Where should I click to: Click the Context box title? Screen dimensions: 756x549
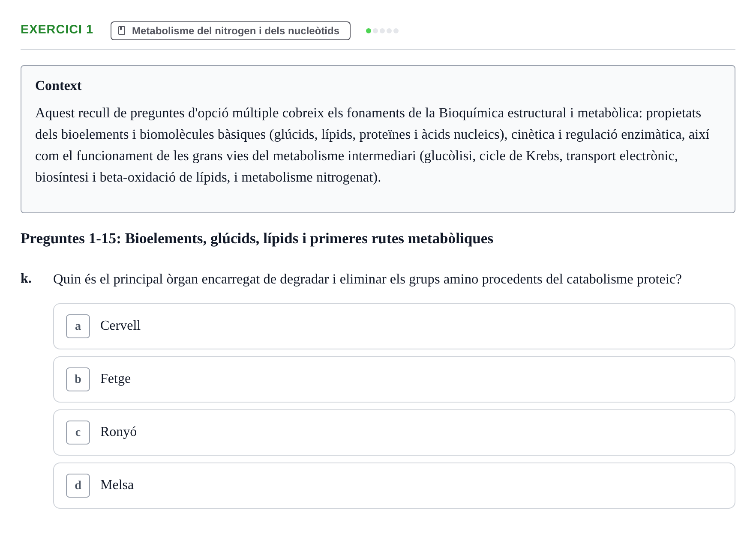click(58, 86)
